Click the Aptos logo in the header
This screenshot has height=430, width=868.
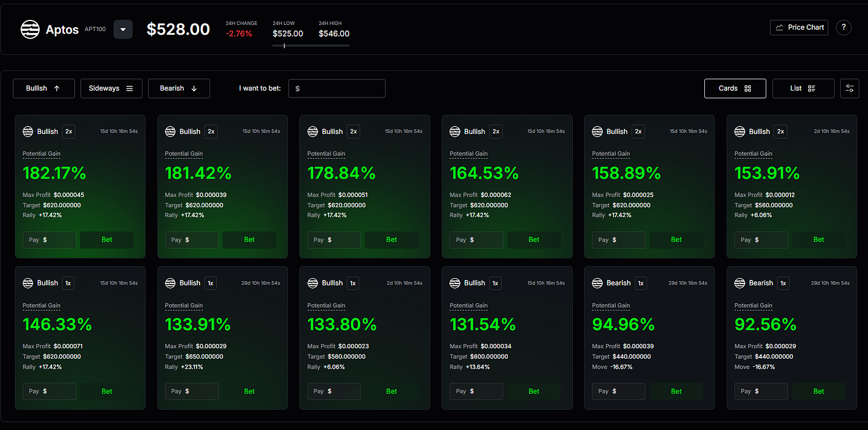click(x=30, y=29)
